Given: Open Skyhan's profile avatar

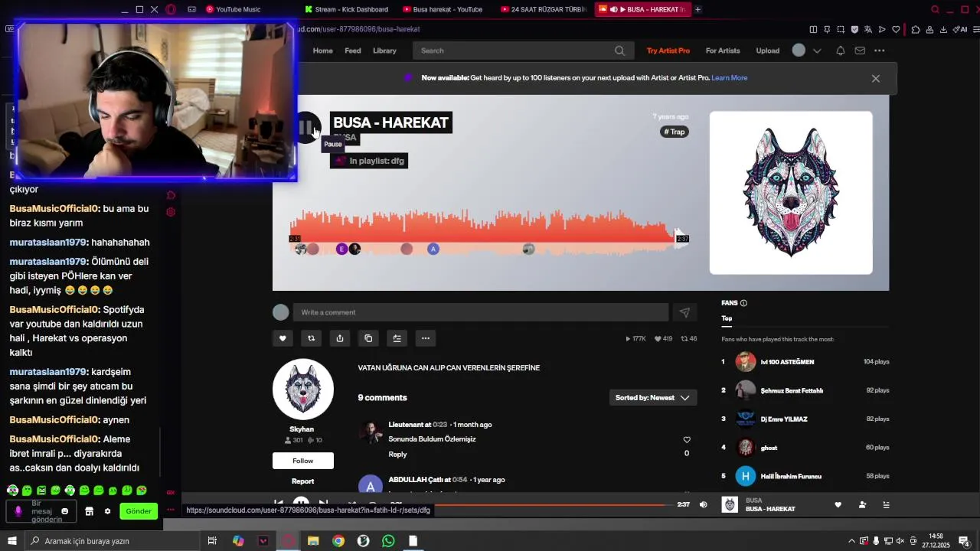Looking at the screenshot, I should tap(303, 390).
